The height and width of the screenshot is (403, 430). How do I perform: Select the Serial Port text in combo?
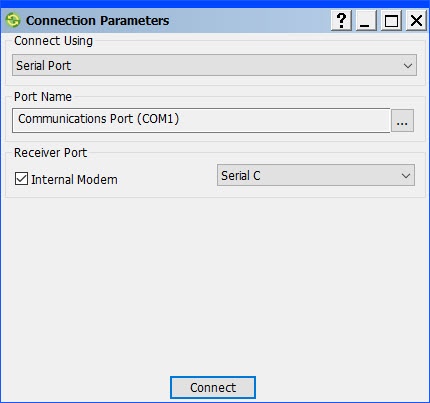(44, 66)
